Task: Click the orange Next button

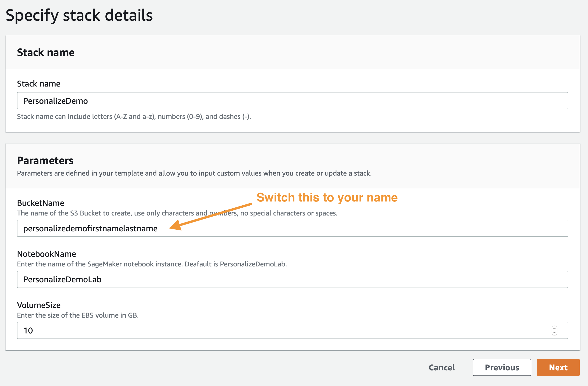Action: (558, 367)
